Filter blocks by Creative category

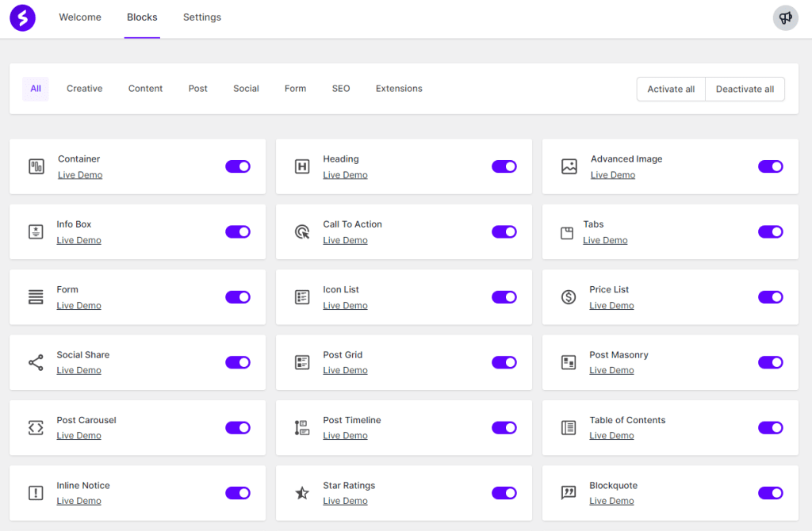point(84,89)
